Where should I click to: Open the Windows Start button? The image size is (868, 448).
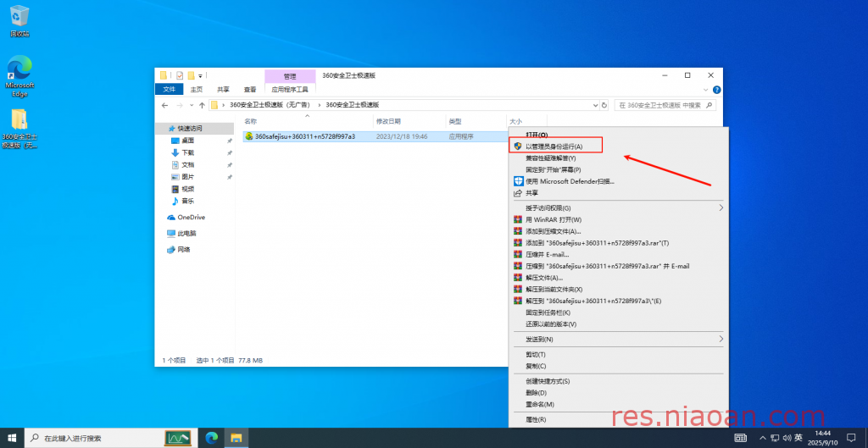pos(12,438)
